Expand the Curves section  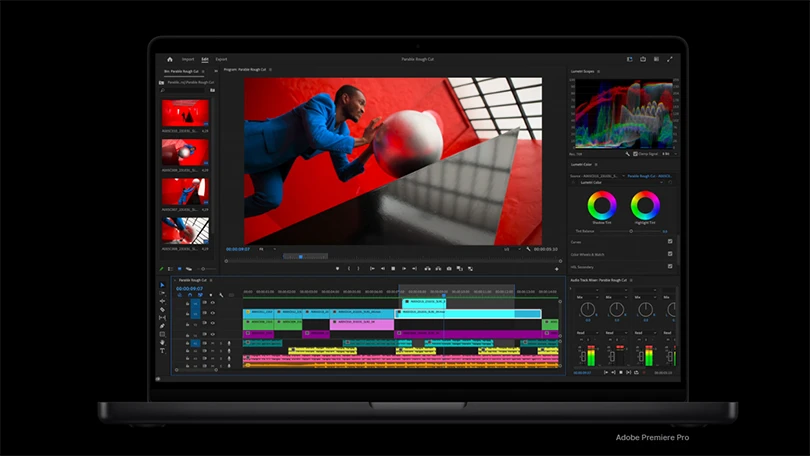pyautogui.click(x=576, y=242)
